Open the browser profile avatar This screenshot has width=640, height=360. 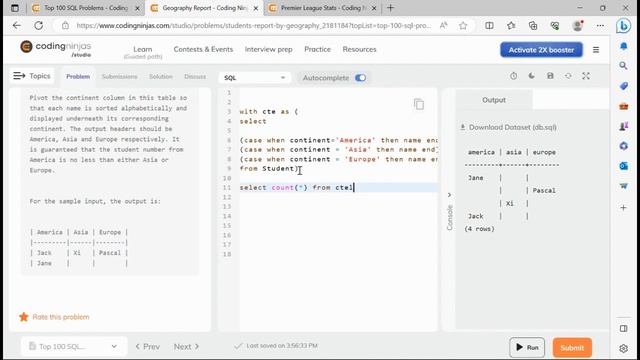578,26
